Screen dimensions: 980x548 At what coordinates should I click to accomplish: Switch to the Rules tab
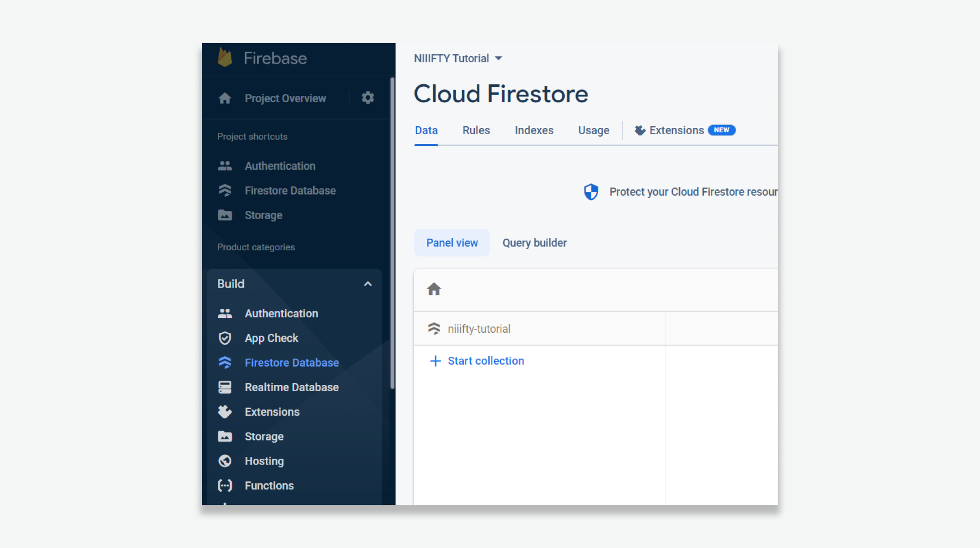[476, 130]
